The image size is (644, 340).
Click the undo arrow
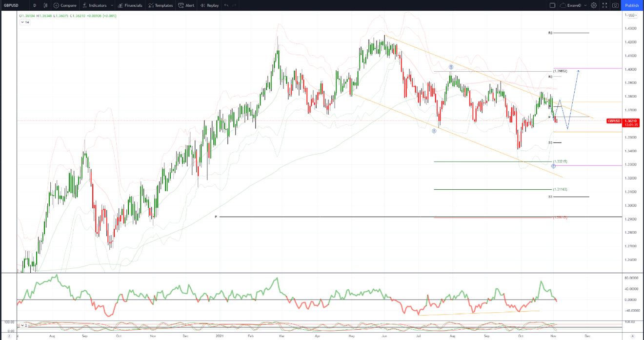tap(226, 5)
